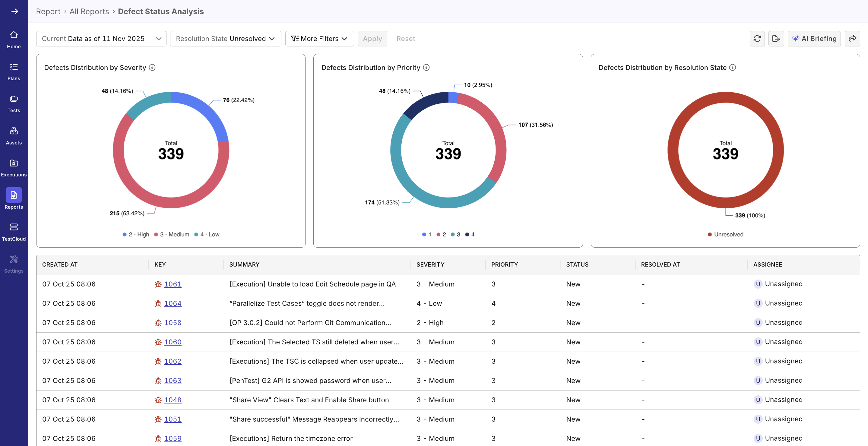Select Reports in the sidebar menu

click(x=14, y=198)
